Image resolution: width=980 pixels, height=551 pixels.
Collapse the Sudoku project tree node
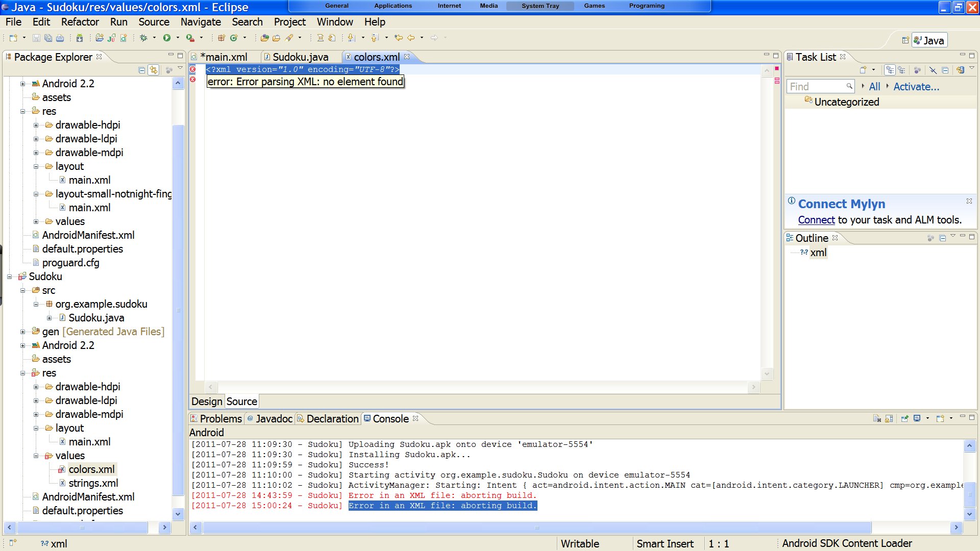(9, 277)
